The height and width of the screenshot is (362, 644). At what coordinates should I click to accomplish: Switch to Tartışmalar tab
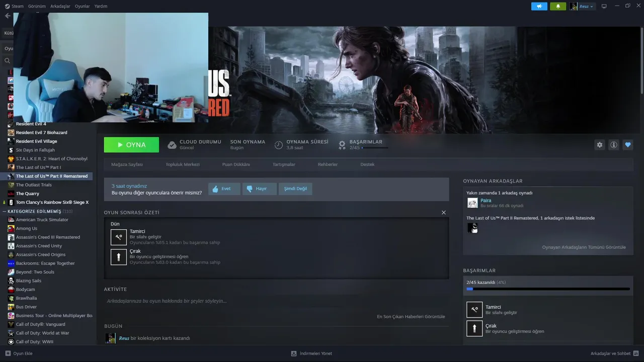(x=284, y=164)
